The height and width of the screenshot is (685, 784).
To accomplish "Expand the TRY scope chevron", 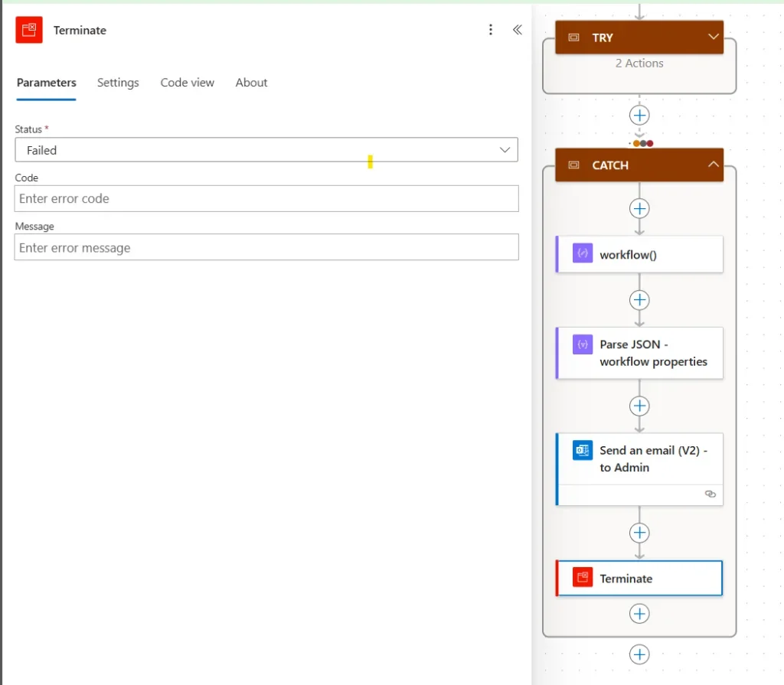I will coord(714,37).
